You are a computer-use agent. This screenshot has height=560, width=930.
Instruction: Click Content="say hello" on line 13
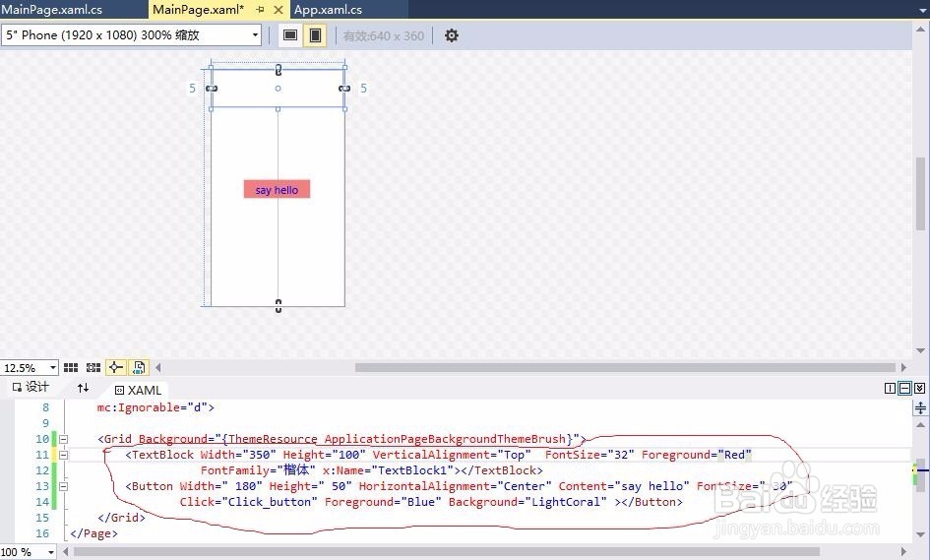pyautogui.click(x=624, y=486)
